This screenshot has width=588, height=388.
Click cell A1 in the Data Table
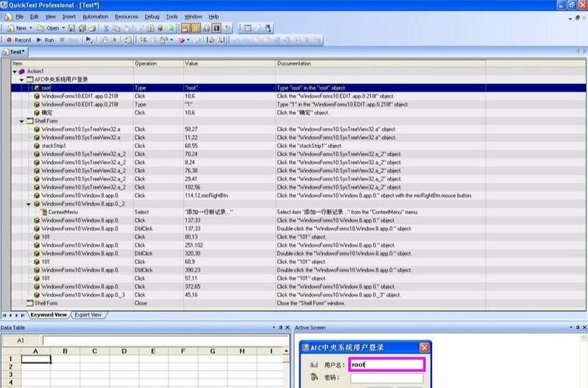point(36,359)
